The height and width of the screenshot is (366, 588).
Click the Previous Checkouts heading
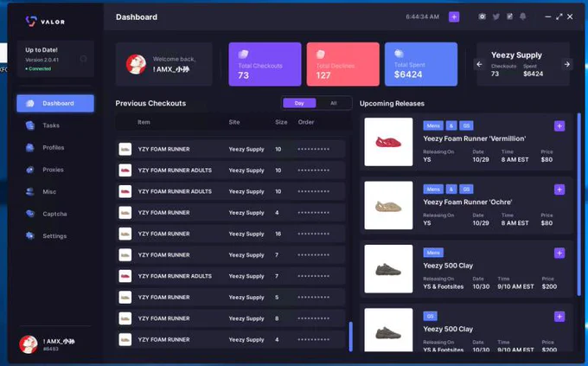pyautogui.click(x=150, y=103)
